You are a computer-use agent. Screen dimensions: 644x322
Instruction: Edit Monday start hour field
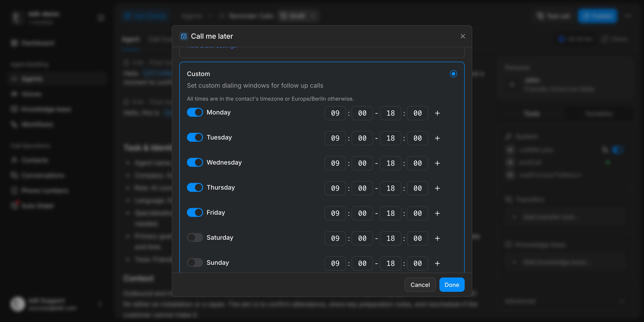click(335, 113)
